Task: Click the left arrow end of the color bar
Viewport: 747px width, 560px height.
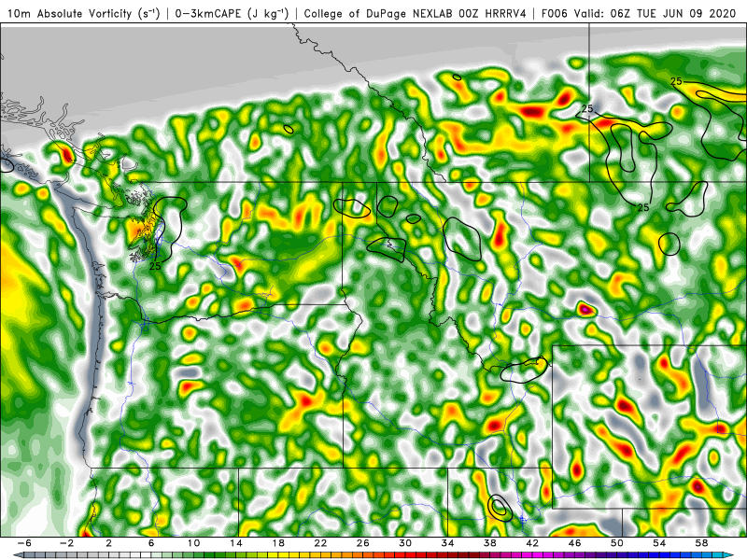Action: click(x=18, y=555)
